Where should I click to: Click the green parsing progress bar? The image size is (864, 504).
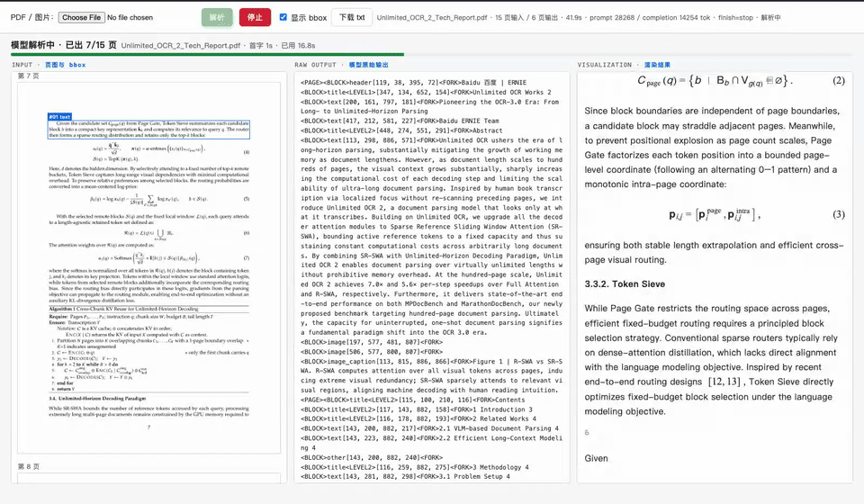coord(207,54)
